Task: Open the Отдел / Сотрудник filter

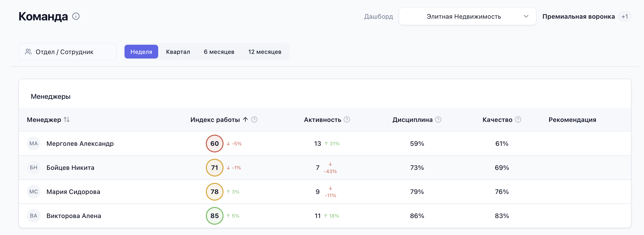Action: [68, 52]
